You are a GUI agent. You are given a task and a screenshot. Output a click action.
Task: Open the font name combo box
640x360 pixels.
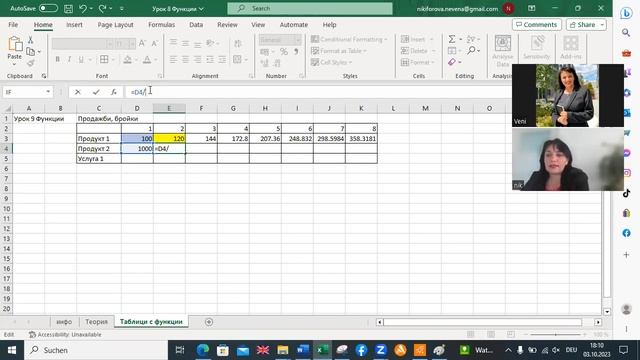pyautogui.click(x=82, y=43)
